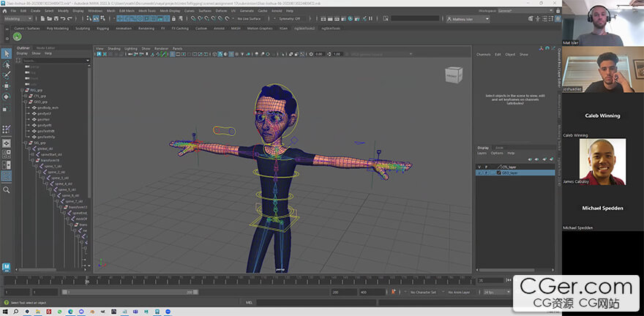Pick the Move tool in the toolbox

point(7,86)
